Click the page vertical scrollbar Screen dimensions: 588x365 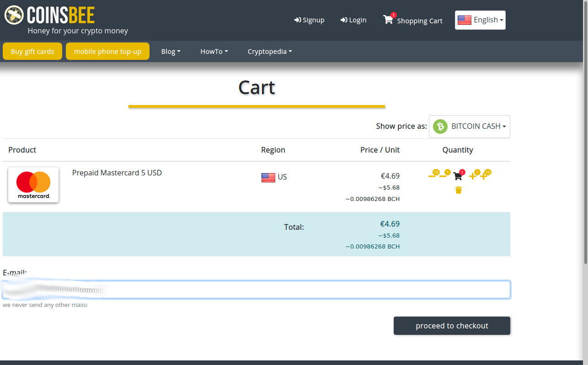tap(586, 132)
